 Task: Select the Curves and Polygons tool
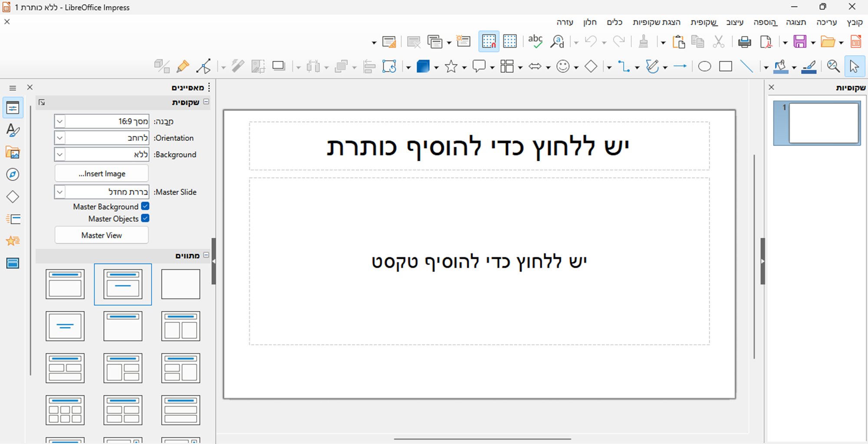coord(652,66)
